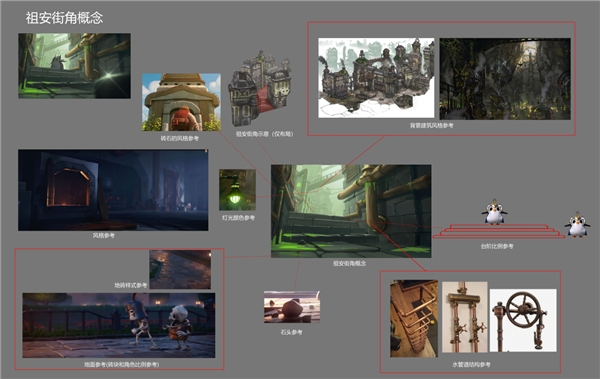Click the 水管道结构参考 caption label
Viewport: 600px width, 379px height.
471,364
